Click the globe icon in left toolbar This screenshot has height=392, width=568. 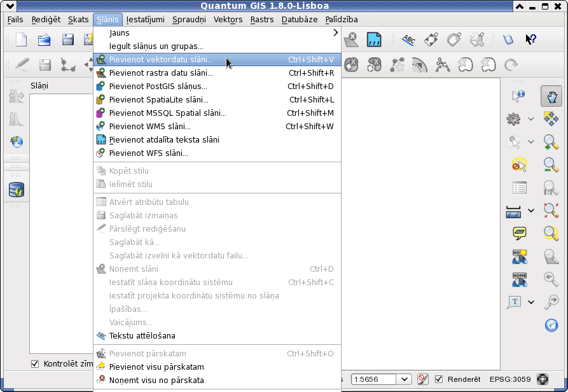tap(17, 142)
